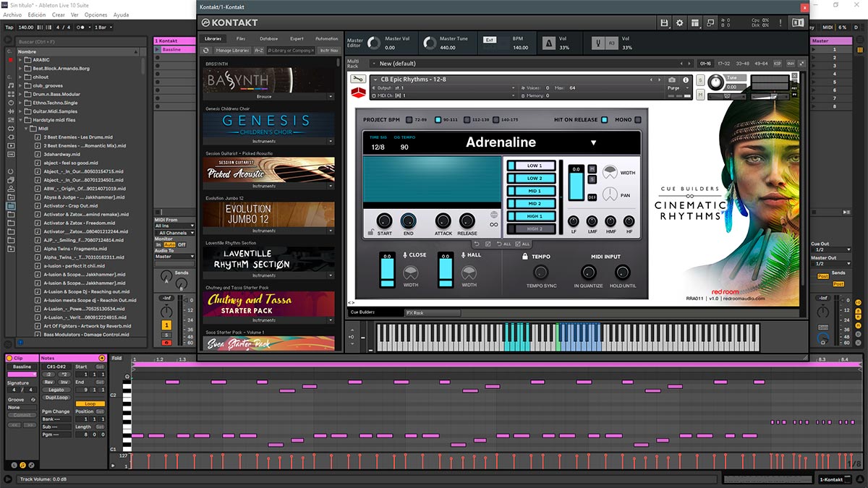Toggle the Loop button in Notes panel
This screenshot has width=868, height=488.
pos(90,403)
